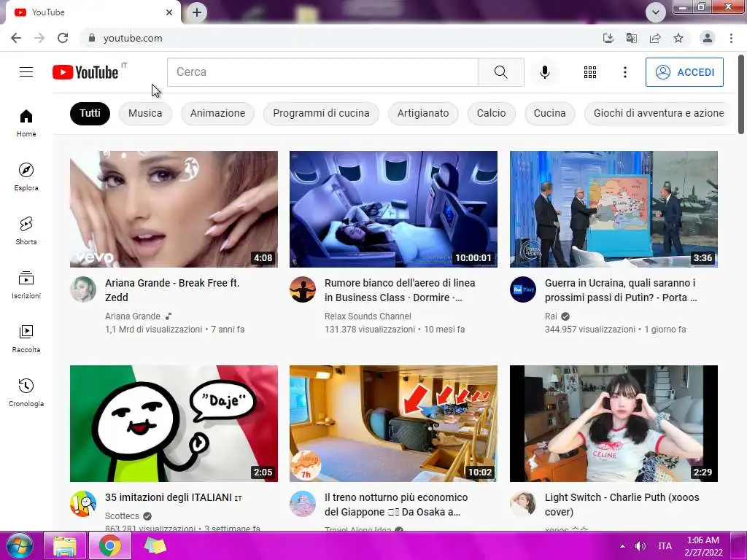Open Chrome three-dot menu
The image size is (747, 560).
(731, 38)
